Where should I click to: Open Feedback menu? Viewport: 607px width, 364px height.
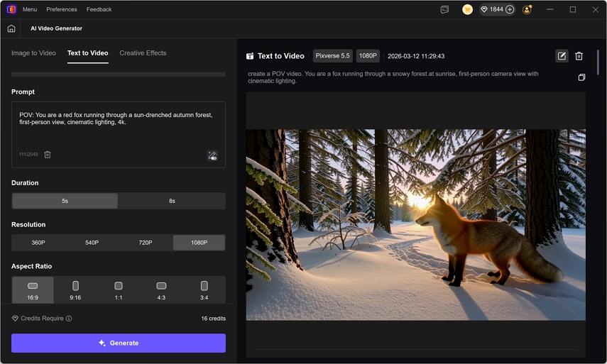[x=99, y=9]
